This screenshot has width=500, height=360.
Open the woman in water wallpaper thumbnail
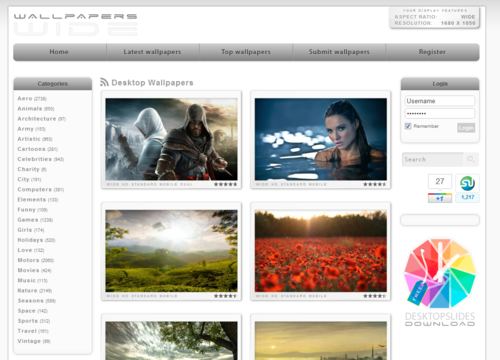click(321, 139)
